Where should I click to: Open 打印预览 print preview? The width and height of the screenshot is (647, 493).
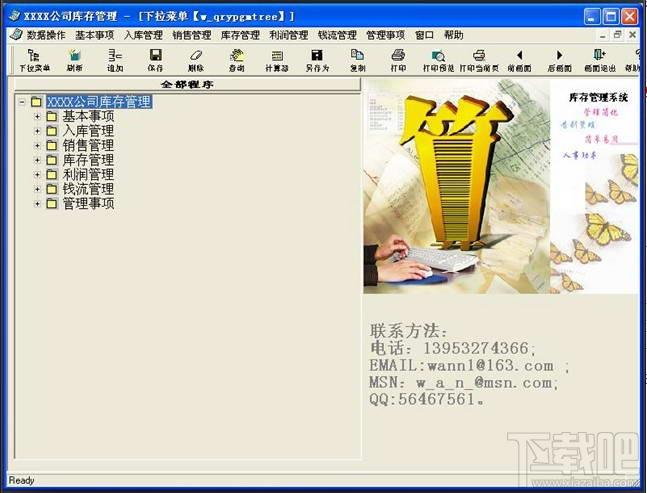(438, 60)
